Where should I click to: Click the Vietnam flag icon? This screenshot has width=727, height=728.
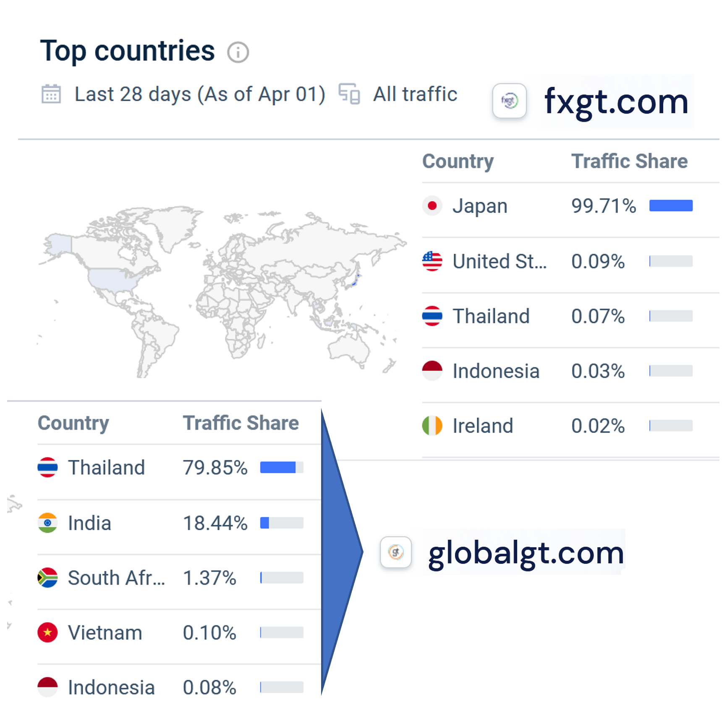point(47,632)
